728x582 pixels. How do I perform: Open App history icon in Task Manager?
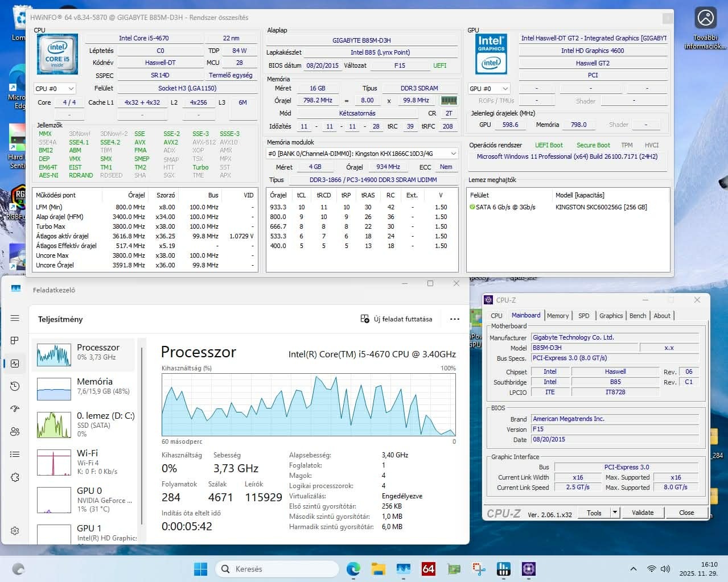15,386
